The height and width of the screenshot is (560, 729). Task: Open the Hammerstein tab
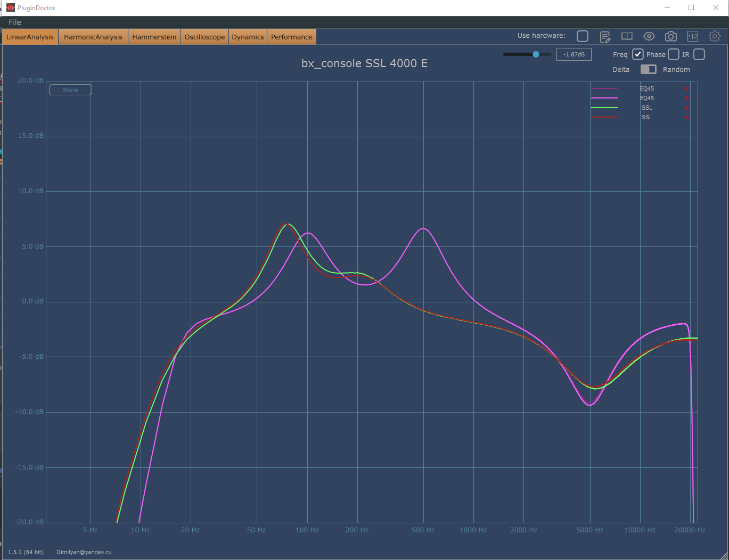[154, 37]
